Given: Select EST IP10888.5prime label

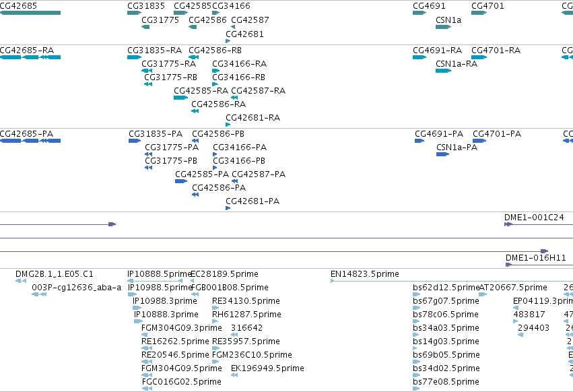Looking at the screenshot, I should [160, 274].
